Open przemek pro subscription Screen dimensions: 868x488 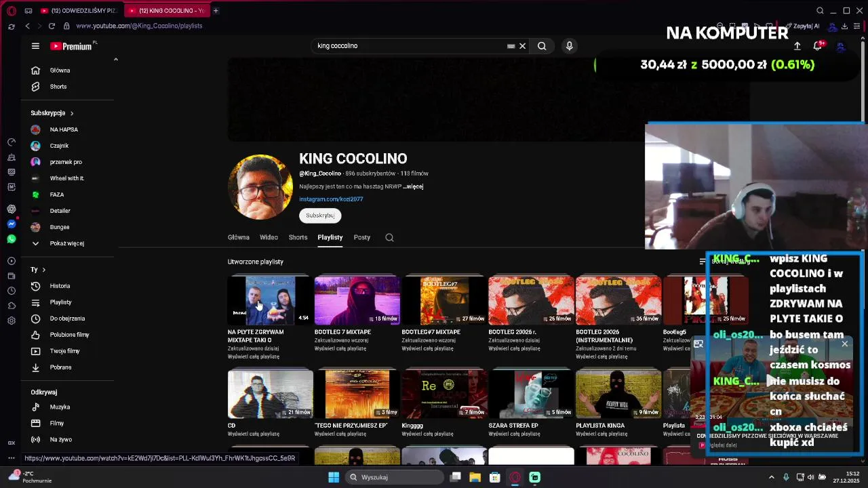click(x=66, y=162)
